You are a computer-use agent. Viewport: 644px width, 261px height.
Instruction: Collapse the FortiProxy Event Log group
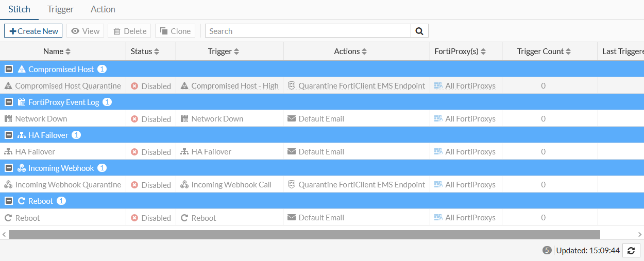[x=9, y=102]
